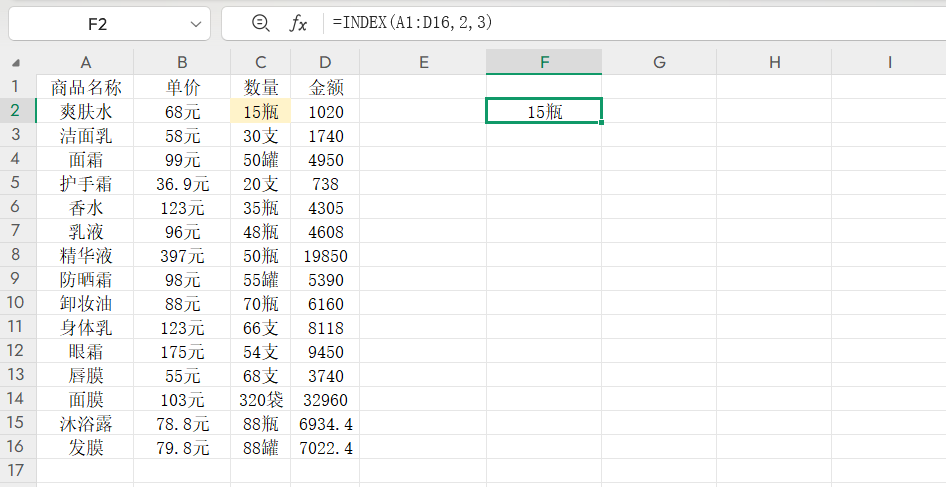The width and height of the screenshot is (946, 487).
Task: Click the Name Box showing F2
Action: (97, 23)
